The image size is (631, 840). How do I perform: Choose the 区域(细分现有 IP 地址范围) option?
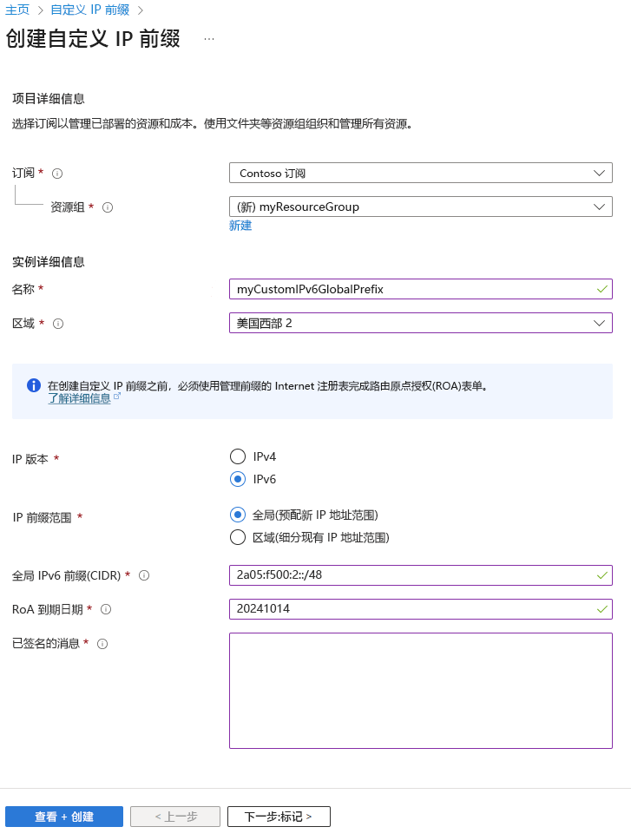[x=238, y=536]
